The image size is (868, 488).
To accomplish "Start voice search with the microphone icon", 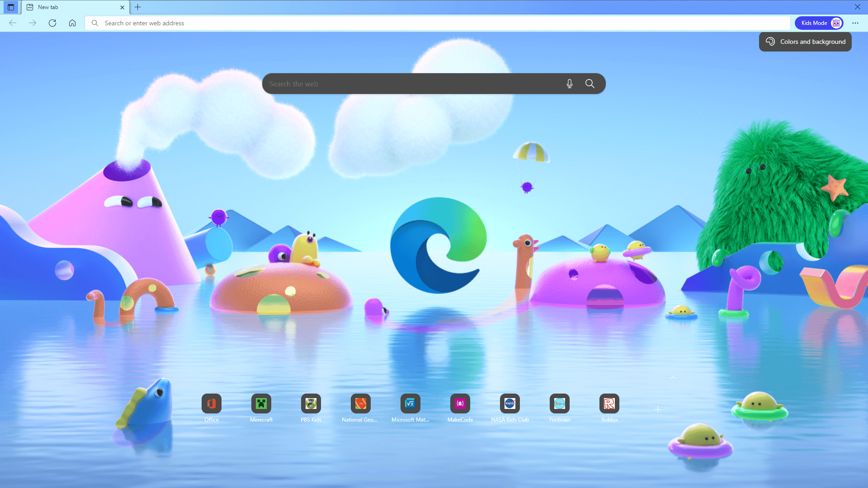I will [569, 84].
